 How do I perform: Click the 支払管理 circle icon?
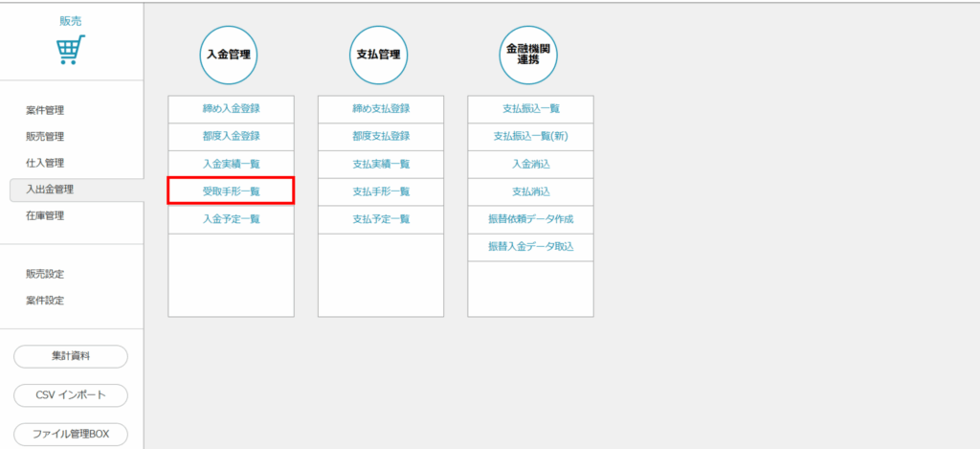click(379, 55)
